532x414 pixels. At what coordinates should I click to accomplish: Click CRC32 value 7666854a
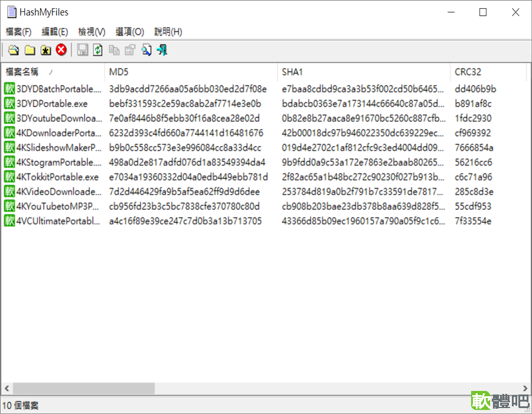tap(474, 148)
